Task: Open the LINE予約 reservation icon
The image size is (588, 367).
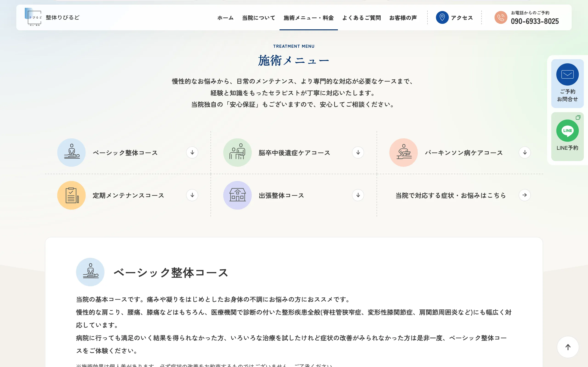Action: pyautogui.click(x=568, y=131)
